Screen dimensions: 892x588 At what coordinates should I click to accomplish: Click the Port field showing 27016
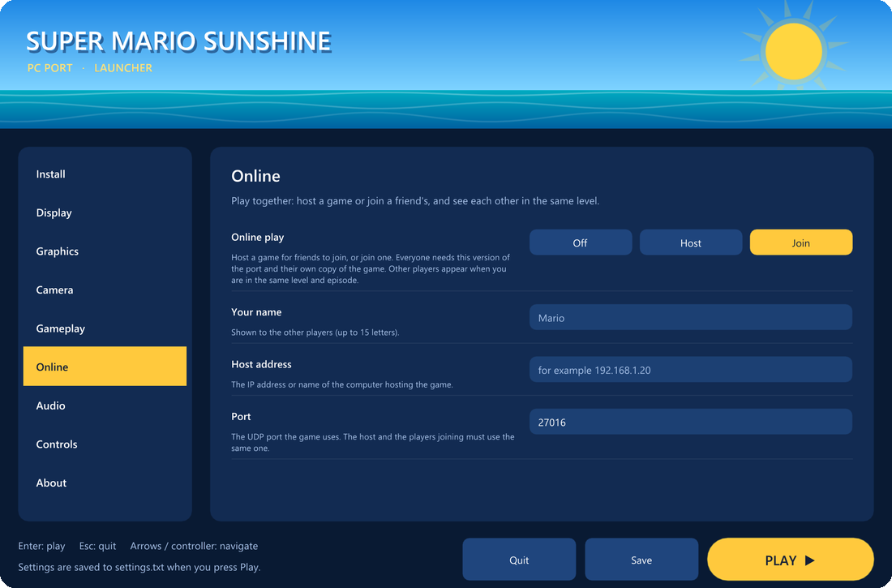691,422
